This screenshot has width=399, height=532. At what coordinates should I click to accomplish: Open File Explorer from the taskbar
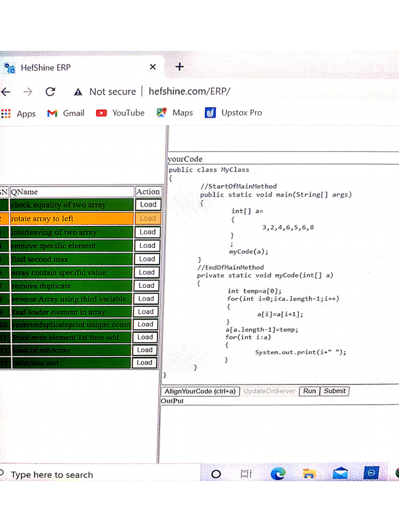pos(309,473)
